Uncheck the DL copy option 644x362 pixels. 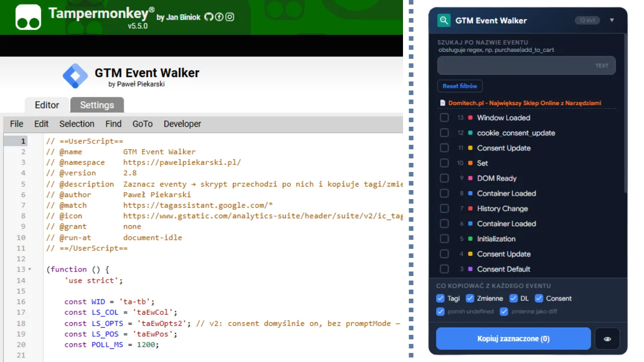[x=513, y=298]
